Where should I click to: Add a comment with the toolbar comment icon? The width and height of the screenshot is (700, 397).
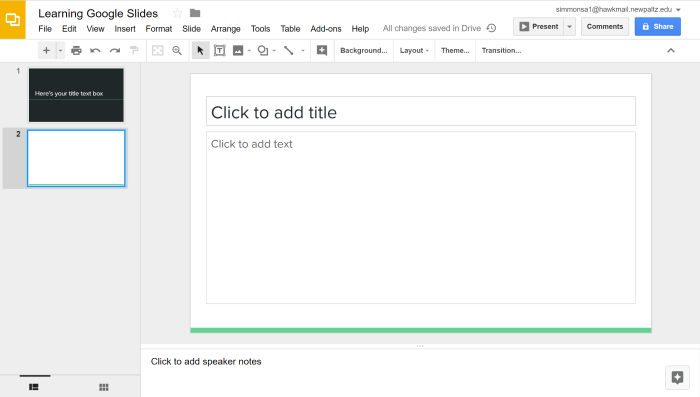322,50
